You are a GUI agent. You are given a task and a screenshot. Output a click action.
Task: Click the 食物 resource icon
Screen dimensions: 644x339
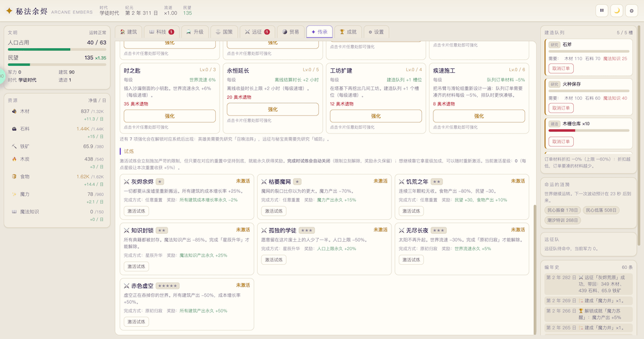pos(14,177)
